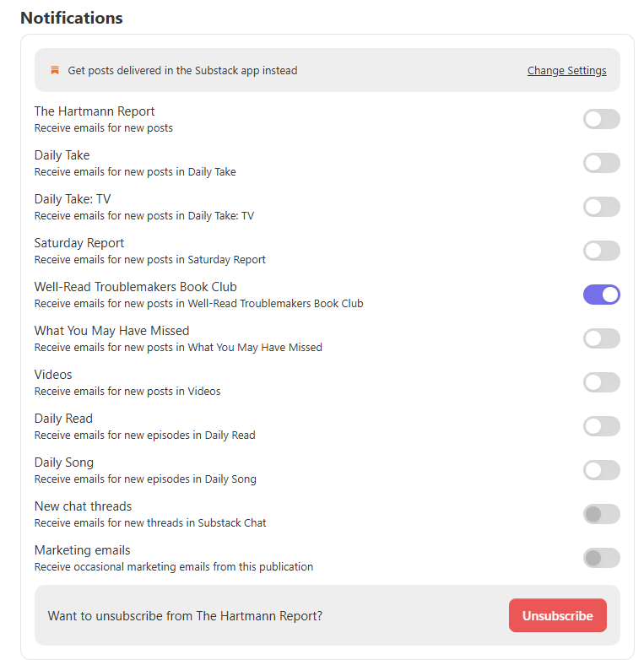Select the Notifications heading
644x660 pixels.
(72, 18)
